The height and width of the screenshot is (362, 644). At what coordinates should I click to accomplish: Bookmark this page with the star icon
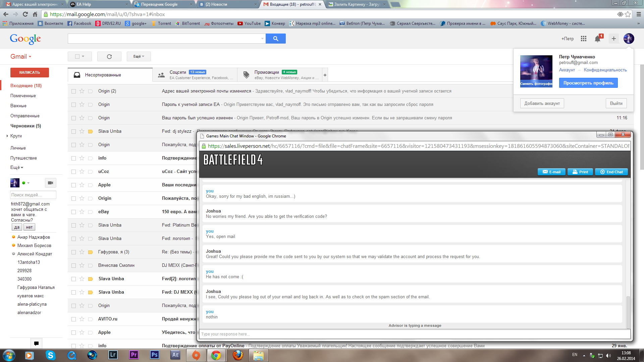tap(628, 14)
